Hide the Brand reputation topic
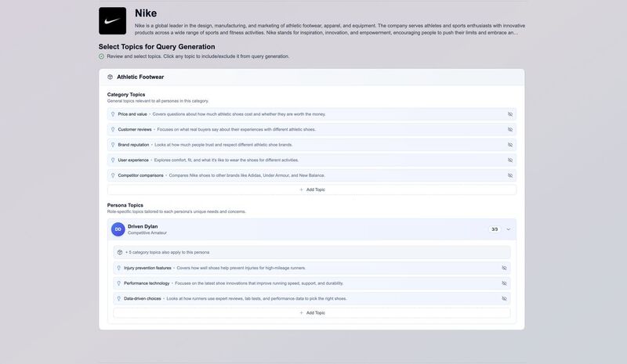This screenshot has height=364, width=627. click(x=510, y=145)
